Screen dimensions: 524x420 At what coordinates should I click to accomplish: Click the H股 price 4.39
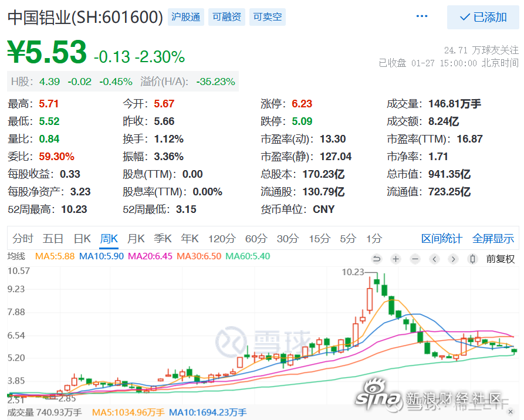click(x=49, y=82)
